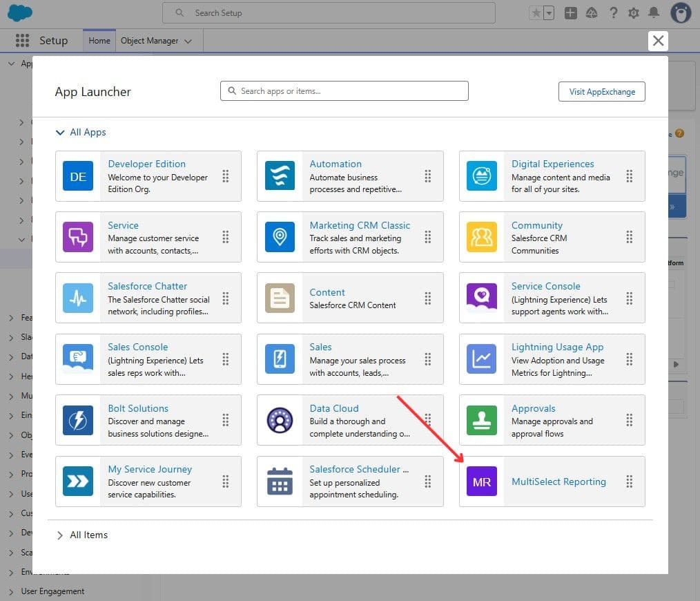
Task: Close the App Launcher dialog
Action: coord(658,41)
